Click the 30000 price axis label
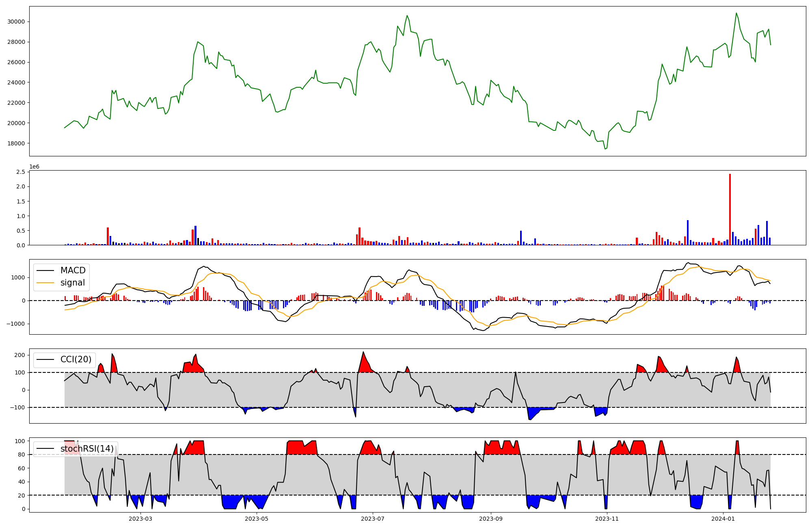 16,22
